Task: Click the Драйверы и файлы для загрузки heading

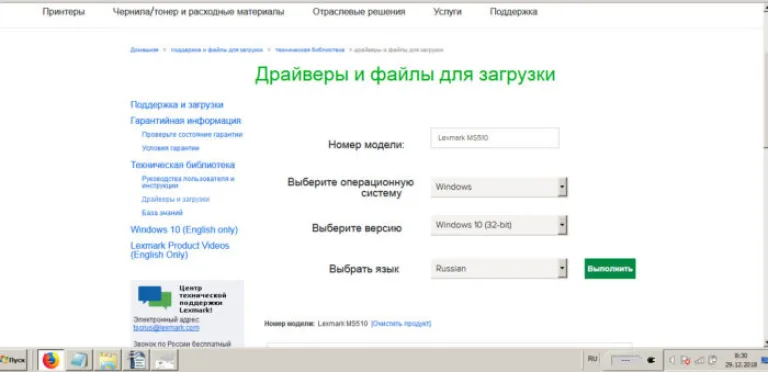Action: click(405, 74)
